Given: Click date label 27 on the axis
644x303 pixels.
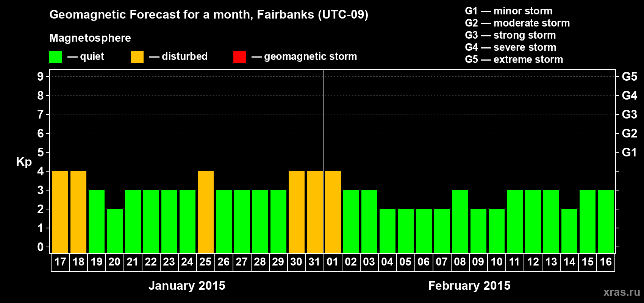Looking at the screenshot, I should (242, 262).
